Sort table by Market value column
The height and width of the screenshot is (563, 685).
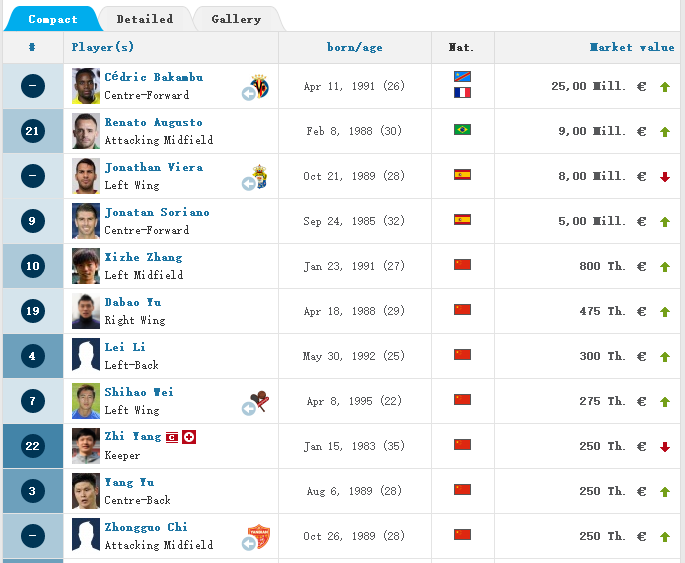(631, 47)
